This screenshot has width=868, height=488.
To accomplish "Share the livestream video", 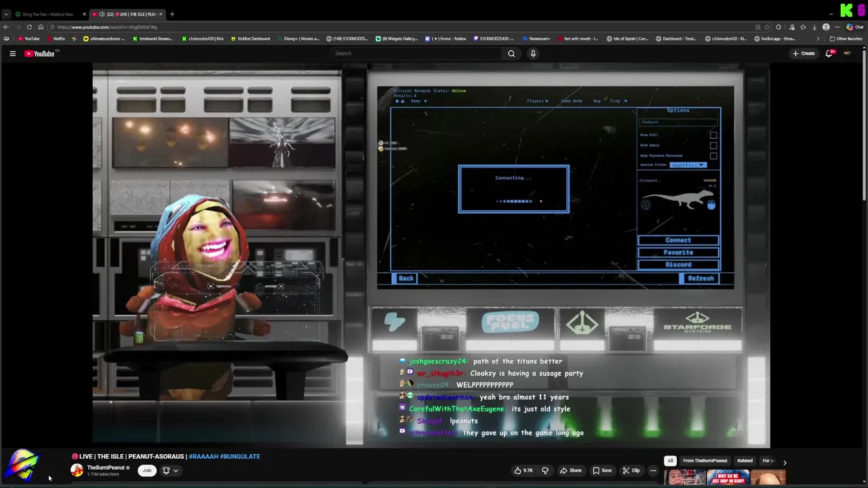I will (x=570, y=470).
